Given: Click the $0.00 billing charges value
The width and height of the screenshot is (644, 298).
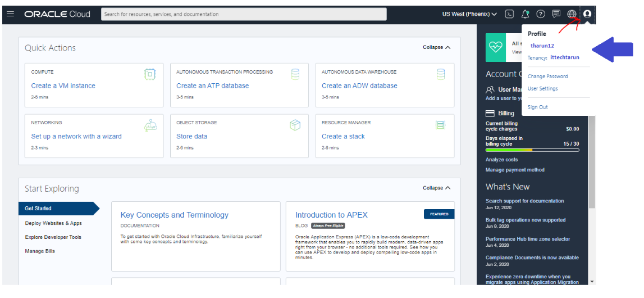Looking at the screenshot, I should [x=573, y=129].
